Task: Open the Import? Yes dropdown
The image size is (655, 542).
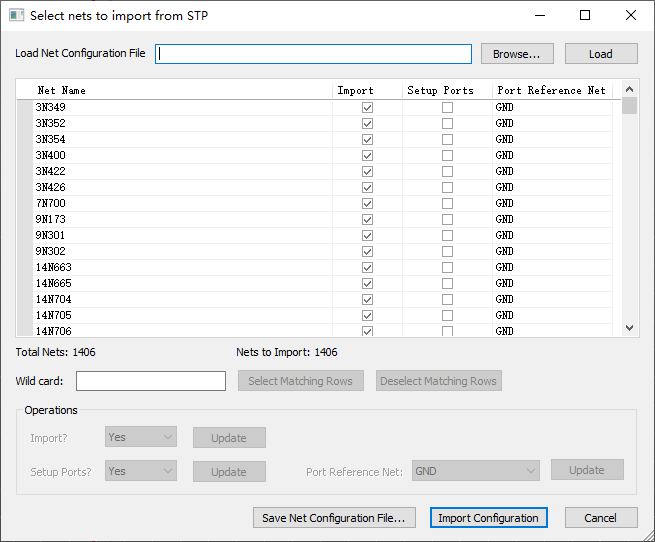Action: [x=141, y=437]
